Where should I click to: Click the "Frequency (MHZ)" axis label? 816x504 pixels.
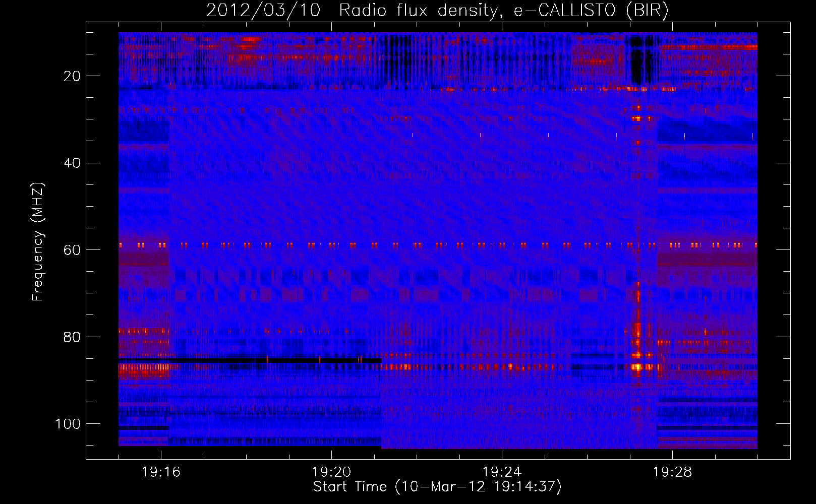tap(38, 242)
